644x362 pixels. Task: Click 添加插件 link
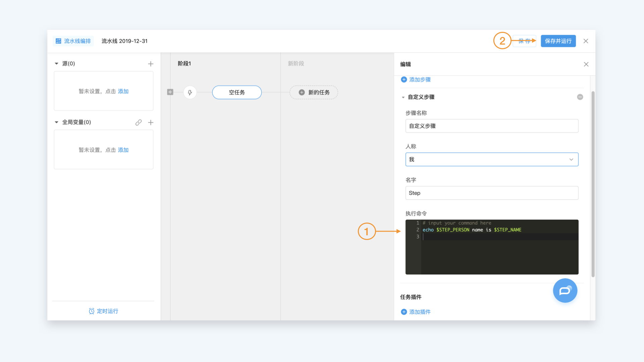pos(420,312)
